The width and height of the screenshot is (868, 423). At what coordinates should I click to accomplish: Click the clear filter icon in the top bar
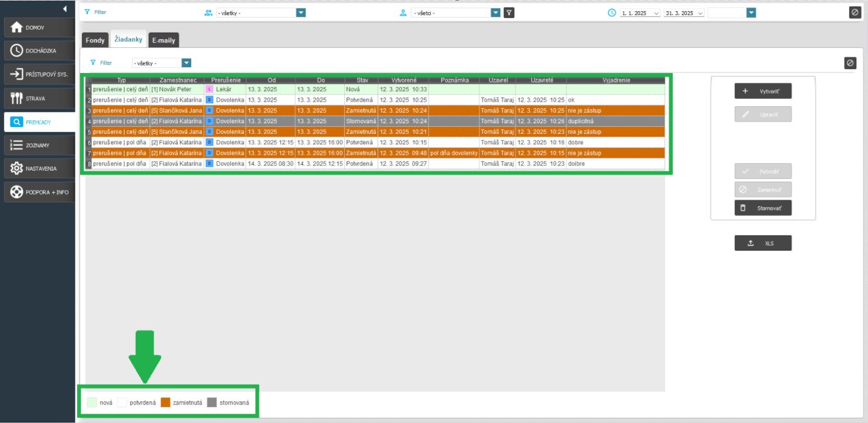(x=855, y=12)
